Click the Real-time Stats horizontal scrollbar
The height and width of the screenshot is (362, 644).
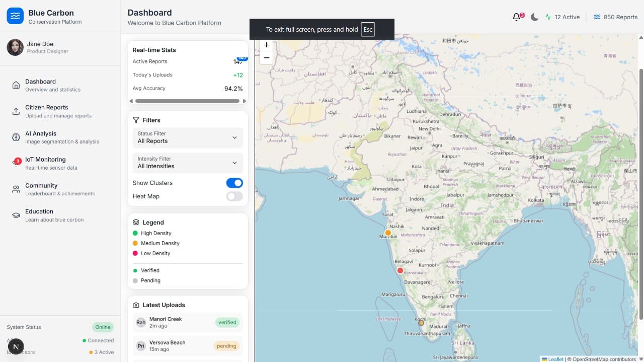coord(187,101)
